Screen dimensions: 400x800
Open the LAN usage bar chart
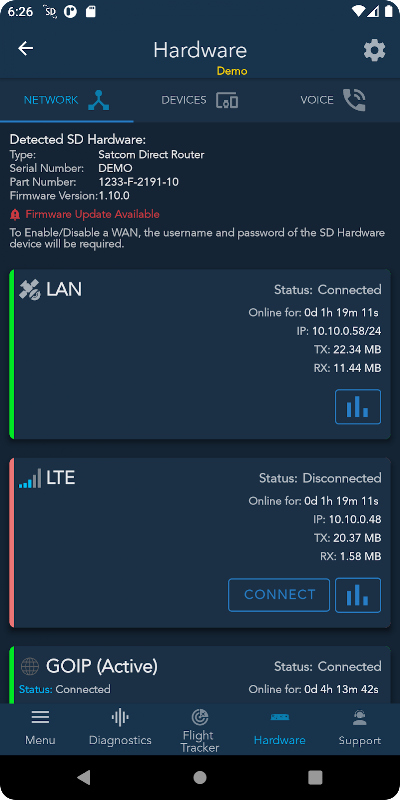click(x=358, y=407)
